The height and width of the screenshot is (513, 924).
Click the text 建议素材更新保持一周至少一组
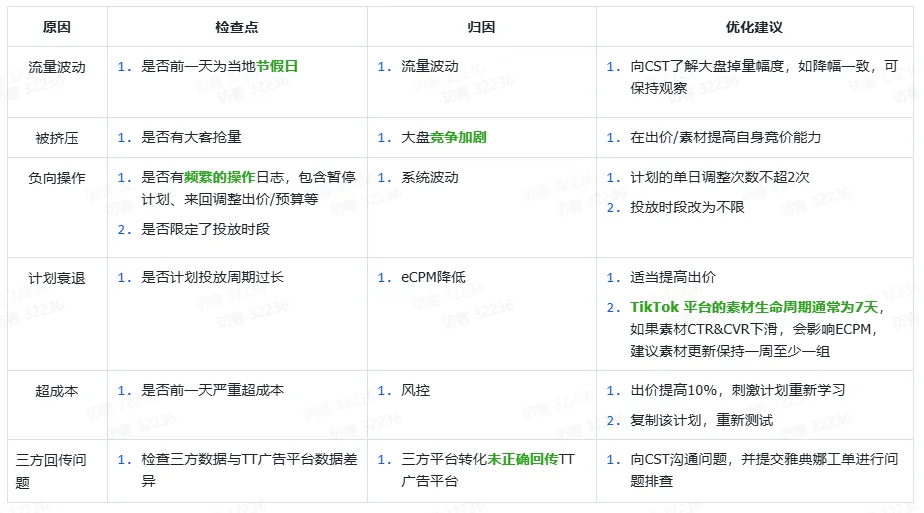[730, 352]
